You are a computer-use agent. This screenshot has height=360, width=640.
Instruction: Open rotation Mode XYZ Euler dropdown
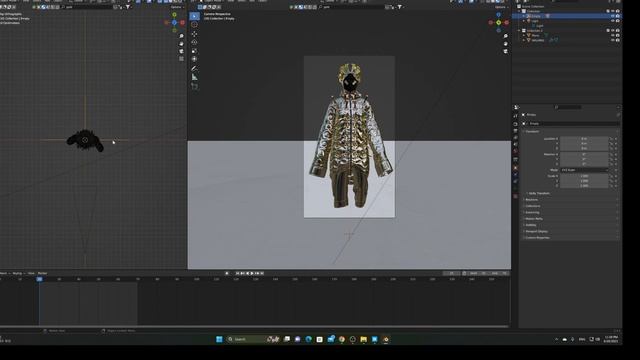(584, 170)
